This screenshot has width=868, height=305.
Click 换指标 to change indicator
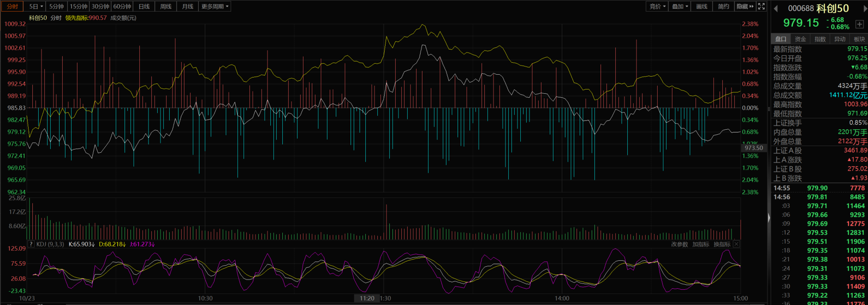(x=722, y=244)
